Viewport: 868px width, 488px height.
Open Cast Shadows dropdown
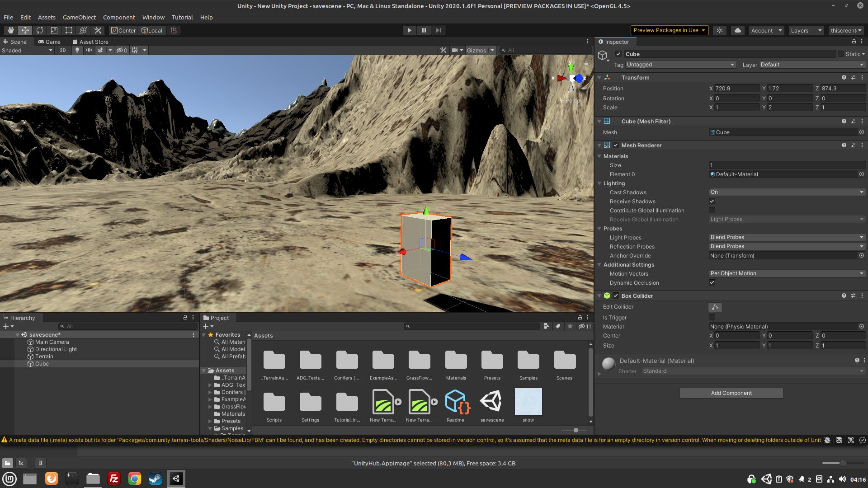click(x=787, y=192)
